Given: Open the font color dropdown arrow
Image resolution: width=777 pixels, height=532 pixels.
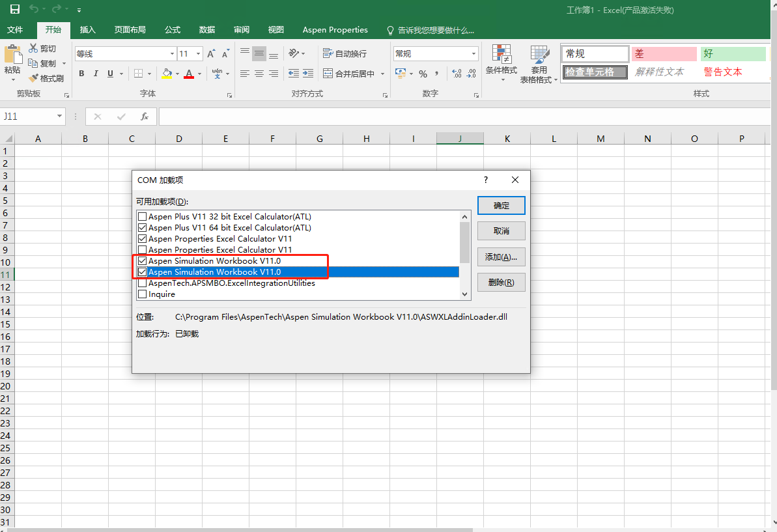Looking at the screenshot, I should 200,74.
